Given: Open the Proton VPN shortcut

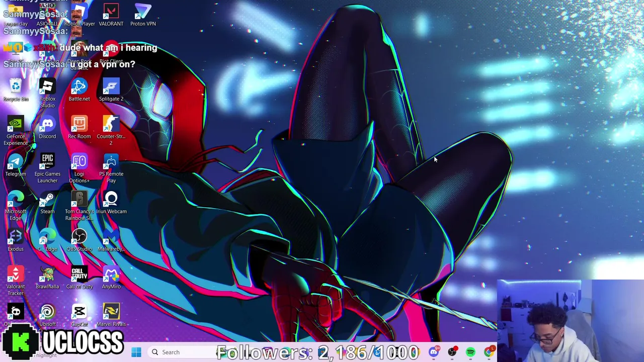Looking at the screenshot, I should coord(143,15).
